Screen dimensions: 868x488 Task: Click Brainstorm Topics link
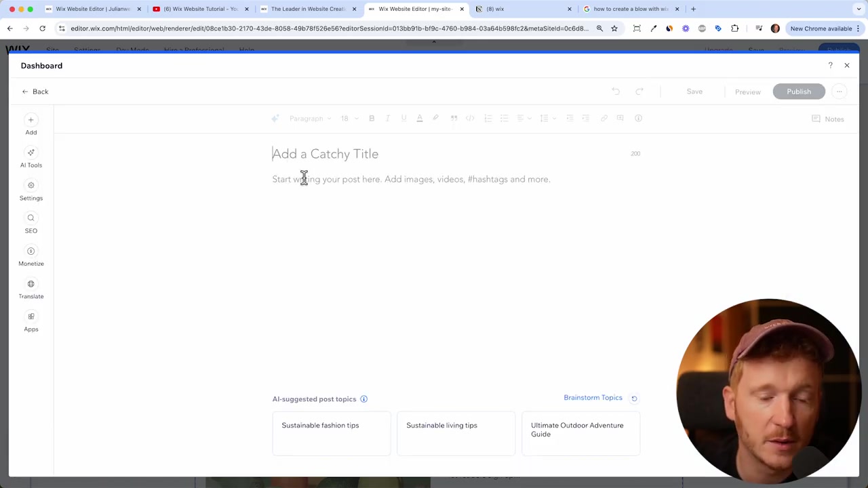[593, 398]
